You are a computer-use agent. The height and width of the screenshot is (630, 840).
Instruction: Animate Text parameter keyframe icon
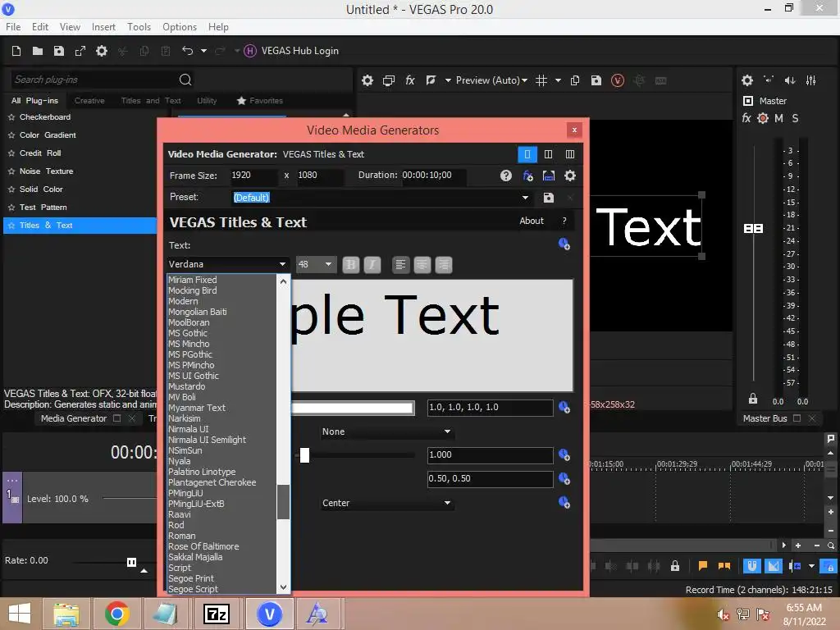tap(564, 244)
